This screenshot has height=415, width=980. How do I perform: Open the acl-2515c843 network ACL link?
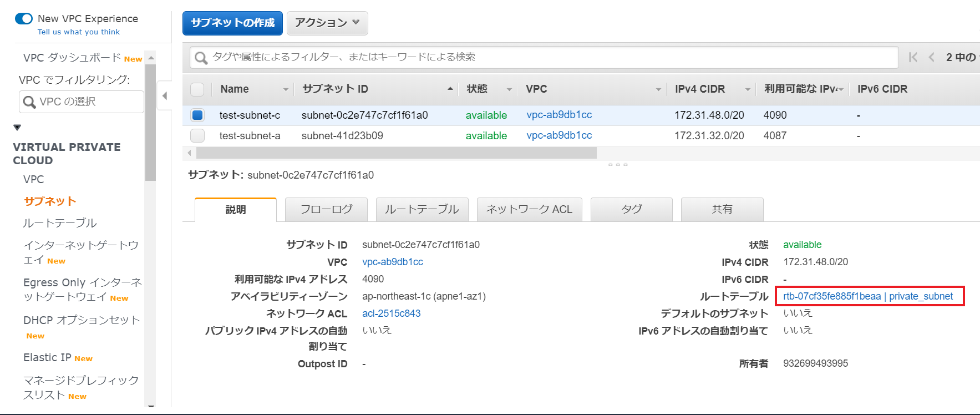(x=392, y=313)
